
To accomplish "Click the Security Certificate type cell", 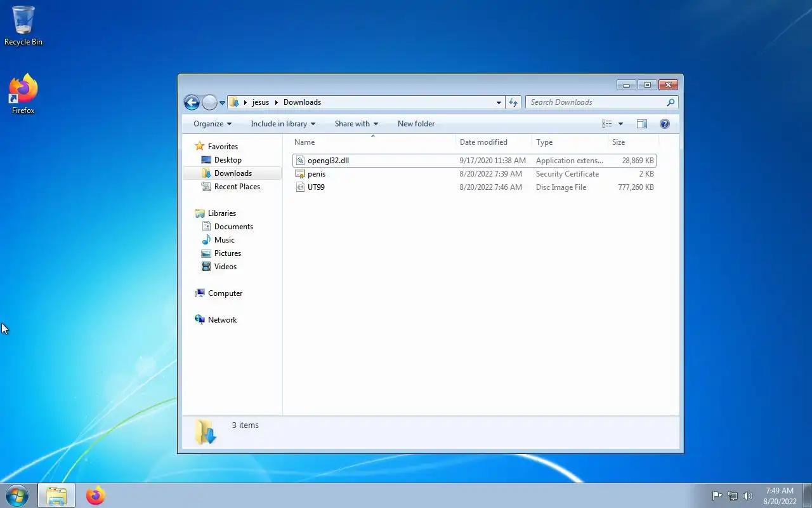I will tap(567, 174).
